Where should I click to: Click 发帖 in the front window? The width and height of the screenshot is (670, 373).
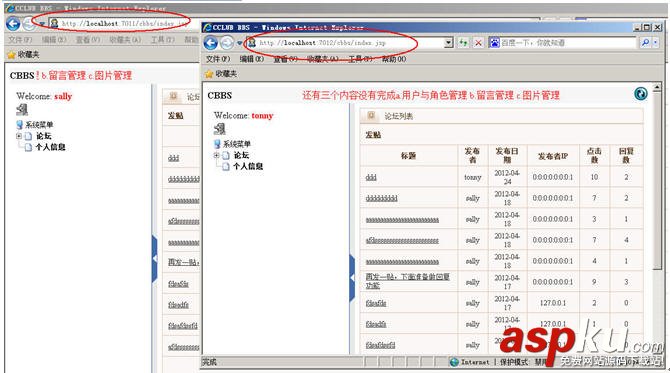(x=373, y=135)
